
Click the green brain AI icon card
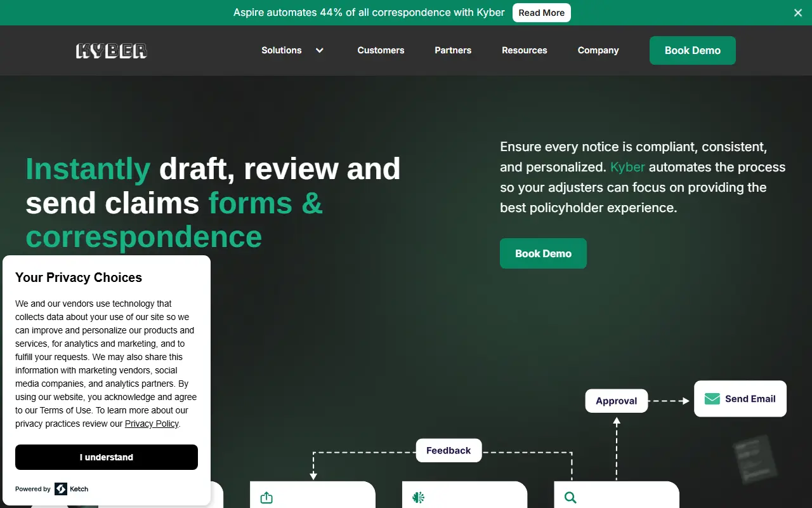pyautogui.click(x=418, y=498)
